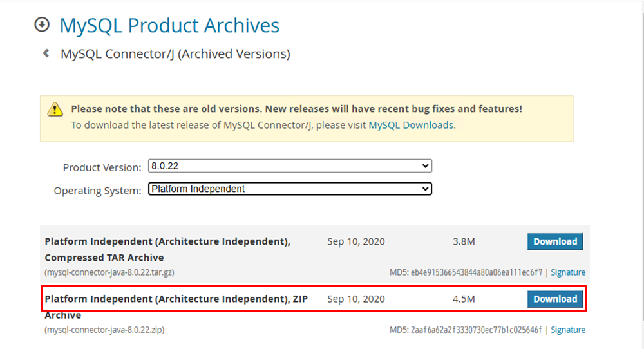Click the Compressed TAR Archive package title
644x349 pixels.
point(167,249)
